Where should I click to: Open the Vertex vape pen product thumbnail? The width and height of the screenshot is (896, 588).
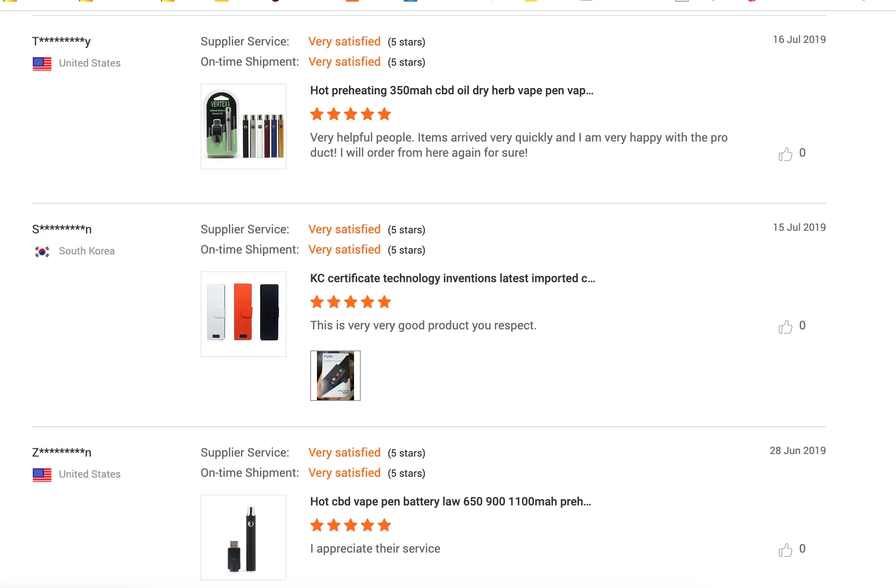click(244, 126)
